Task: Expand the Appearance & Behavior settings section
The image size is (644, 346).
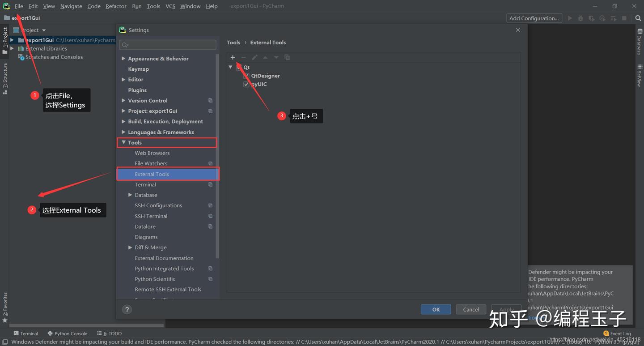Action: (x=123, y=58)
